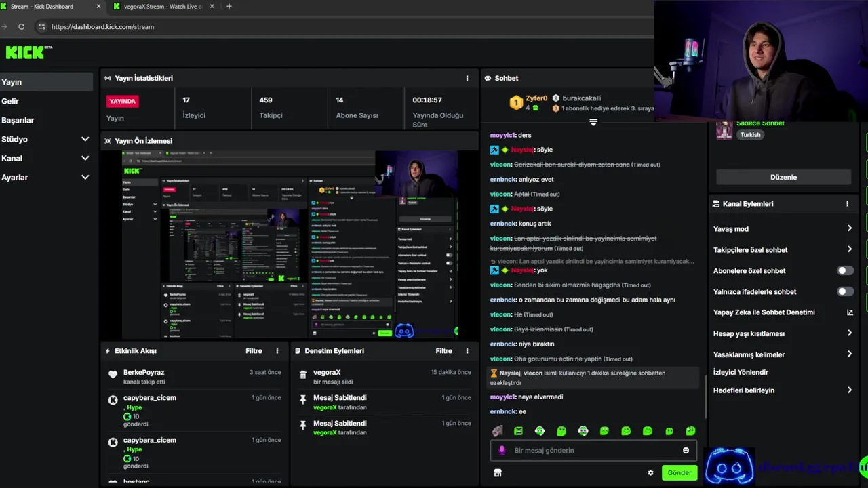This screenshot has width=868, height=488.
Task: Click the gold rank 1 badge next to Zyfer0
Action: [x=516, y=103]
